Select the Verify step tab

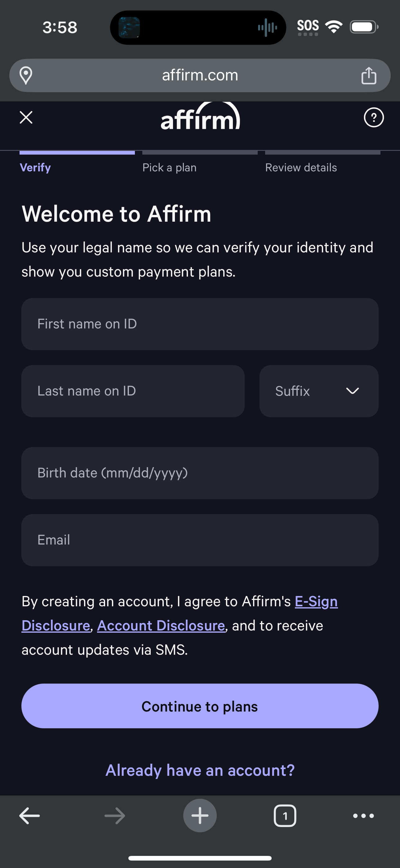pos(35,167)
